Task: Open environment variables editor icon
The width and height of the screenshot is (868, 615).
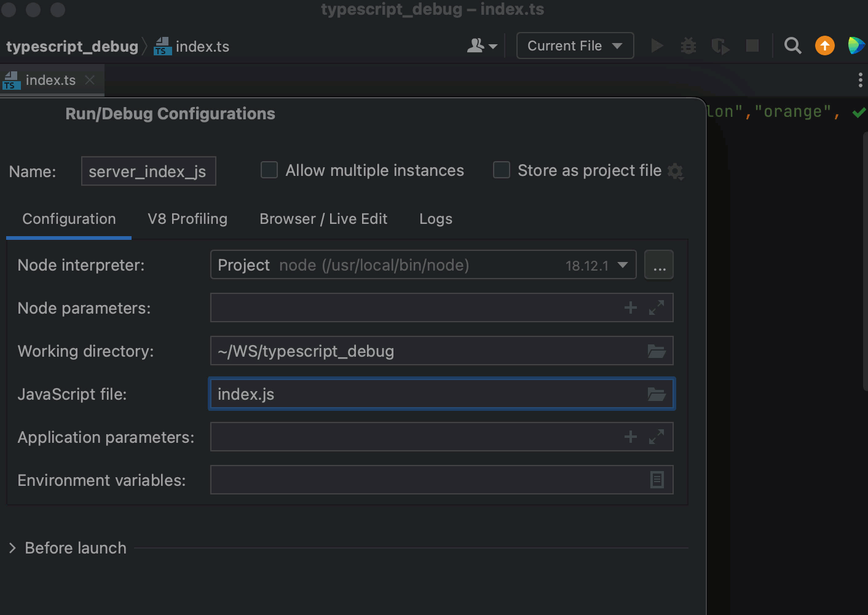Action: pos(657,480)
